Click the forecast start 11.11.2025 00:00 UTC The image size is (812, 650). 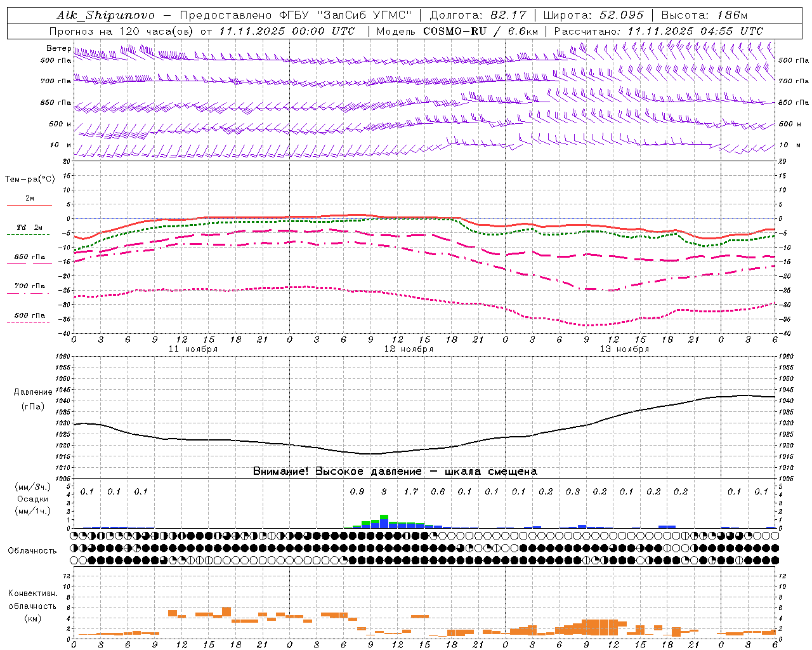(x=287, y=31)
